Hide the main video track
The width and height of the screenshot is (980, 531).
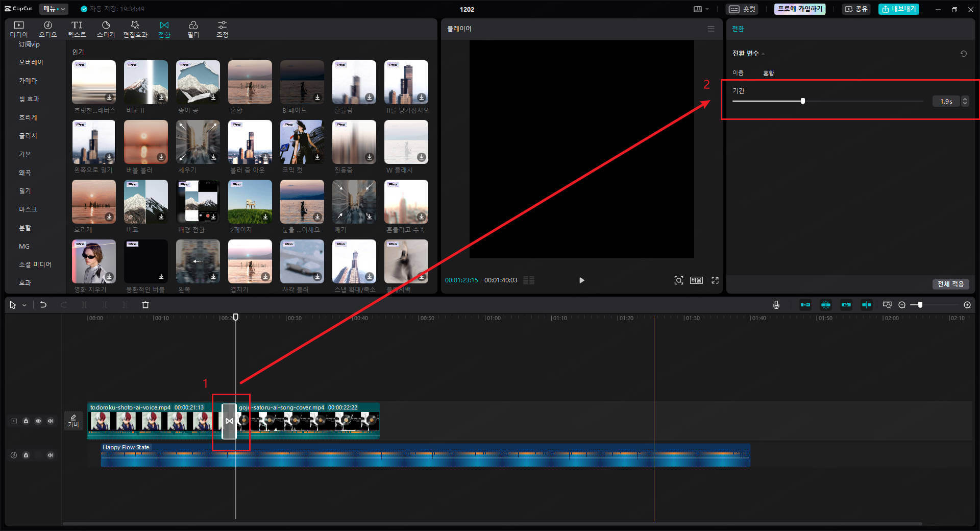tap(38, 421)
